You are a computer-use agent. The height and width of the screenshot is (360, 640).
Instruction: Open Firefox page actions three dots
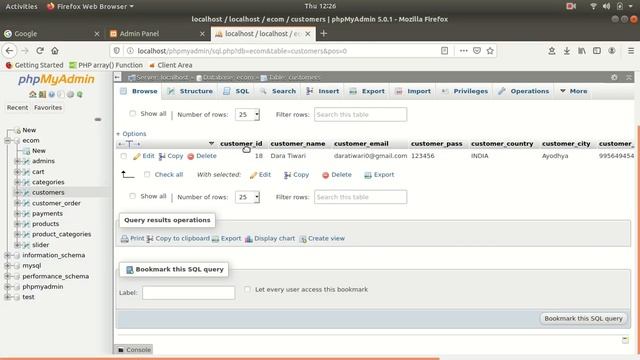click(x=463, y=51)
